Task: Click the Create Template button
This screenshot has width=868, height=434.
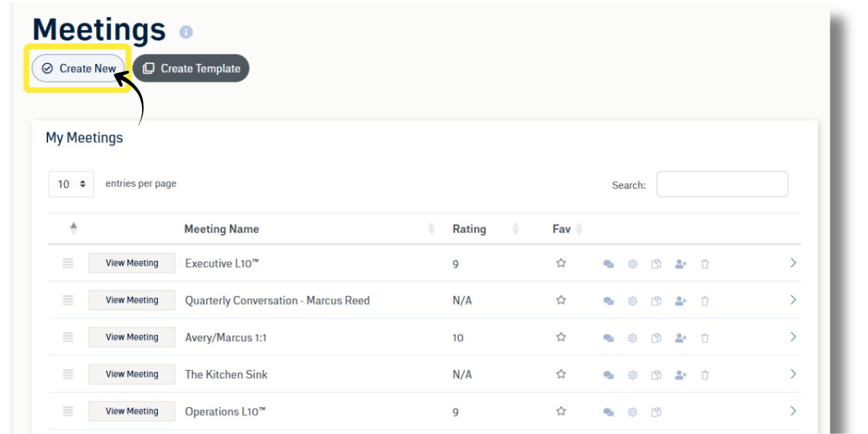Action: [191, 68]
